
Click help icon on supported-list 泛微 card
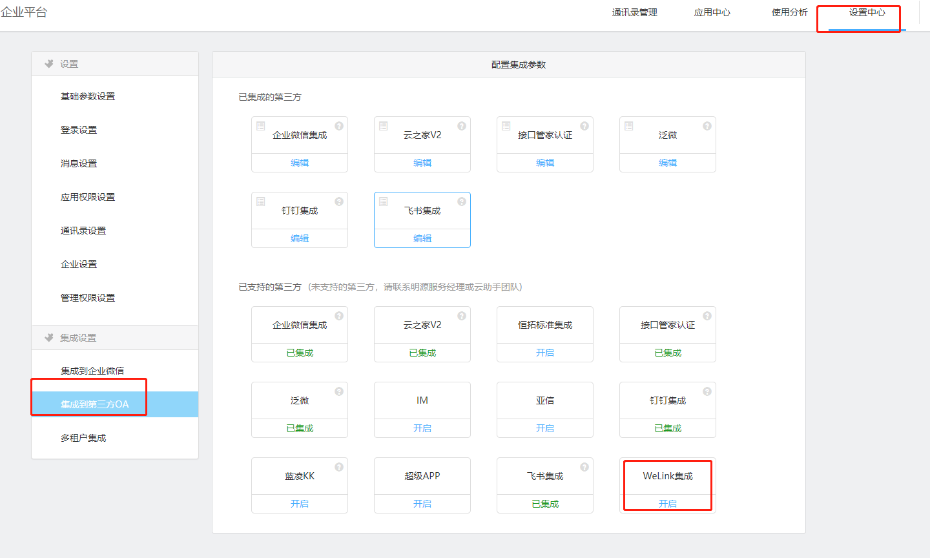(x=339, y=391)
